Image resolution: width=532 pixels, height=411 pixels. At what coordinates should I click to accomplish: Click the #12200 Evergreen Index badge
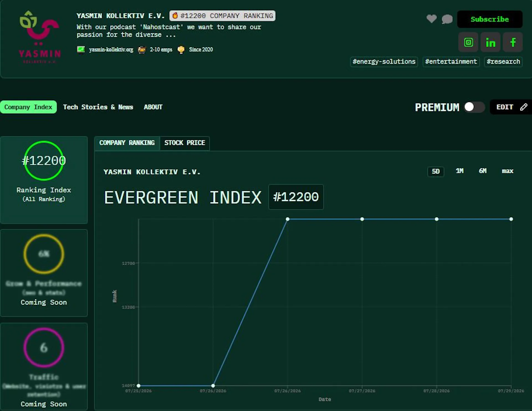pyautogui.click(x=296, y=197)
